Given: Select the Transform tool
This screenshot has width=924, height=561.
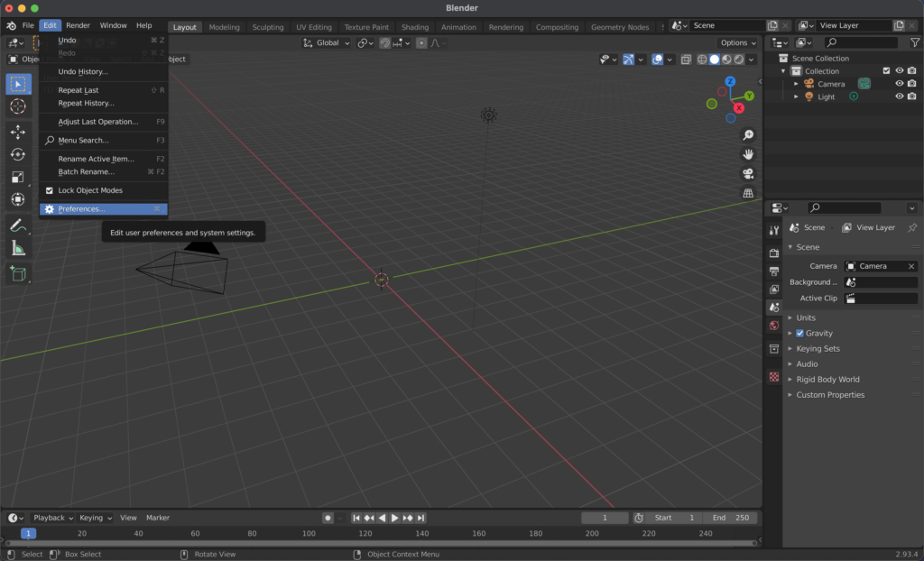Looking at the screenshot, I should point(18,199).
